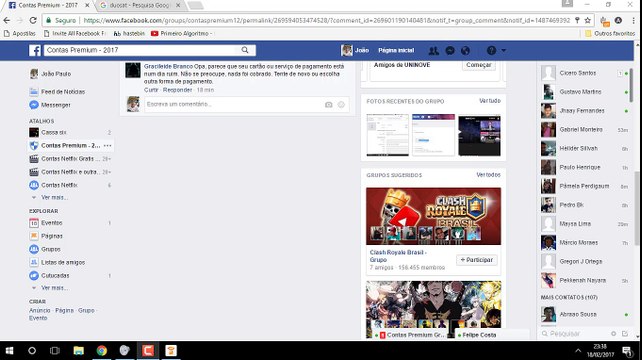The height and width of the screenshot is (360, 642).
Task: Open chat settings gear icon
Action: pos(613,334)
